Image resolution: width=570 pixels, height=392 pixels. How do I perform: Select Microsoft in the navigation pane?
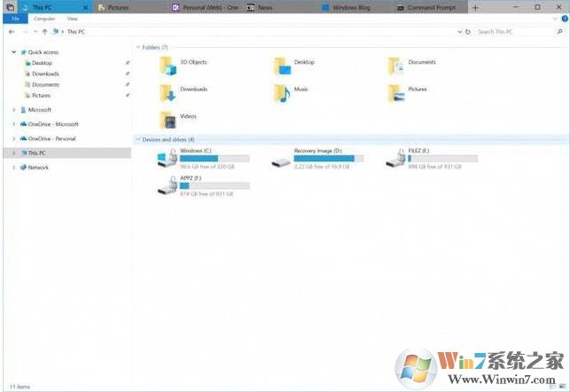pos(36,109)
